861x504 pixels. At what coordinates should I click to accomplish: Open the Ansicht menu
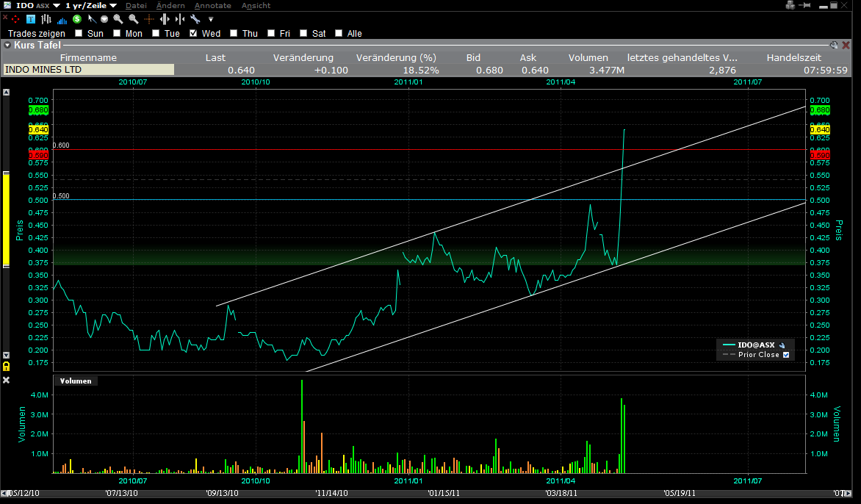click(256, 5)
